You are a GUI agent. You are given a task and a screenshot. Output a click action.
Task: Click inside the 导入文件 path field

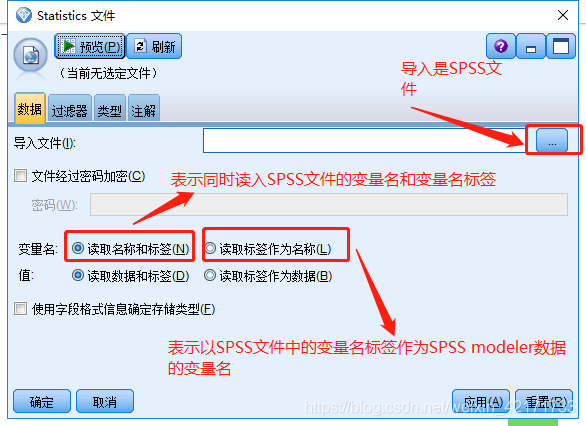click(x=364, y=141)
